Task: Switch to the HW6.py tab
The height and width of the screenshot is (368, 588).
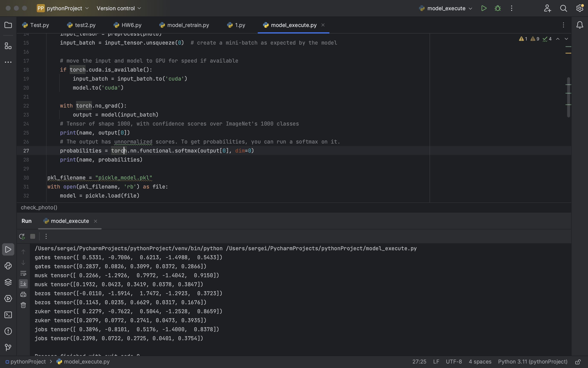Action: point(128,25)
